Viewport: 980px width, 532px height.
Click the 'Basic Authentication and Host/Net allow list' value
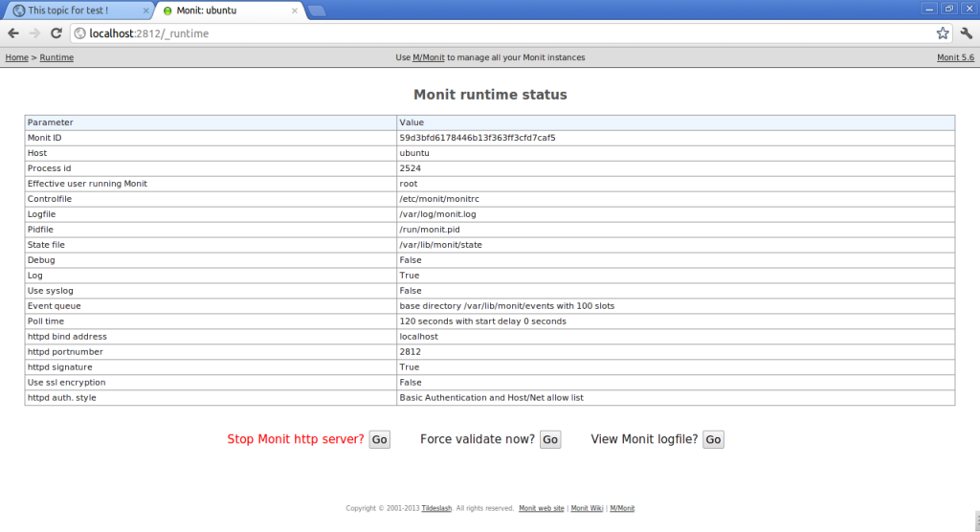491,398
